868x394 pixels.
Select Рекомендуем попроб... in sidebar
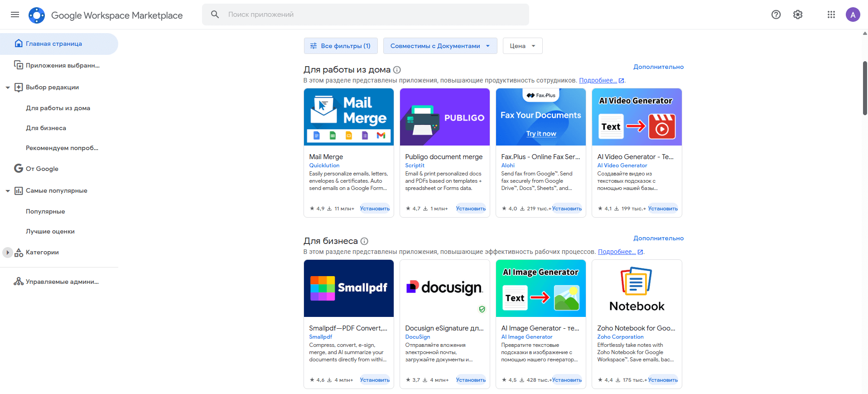pyautogui.click(x=62, y=148)
